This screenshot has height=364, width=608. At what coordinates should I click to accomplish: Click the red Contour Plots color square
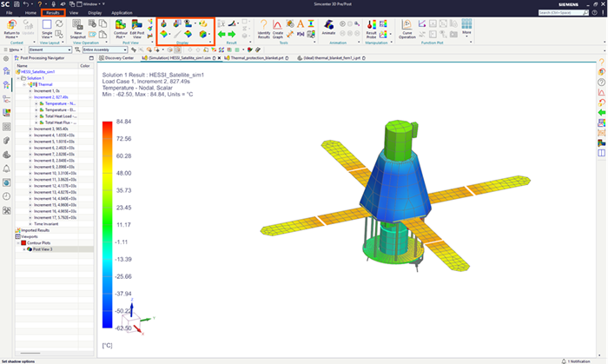23,243
